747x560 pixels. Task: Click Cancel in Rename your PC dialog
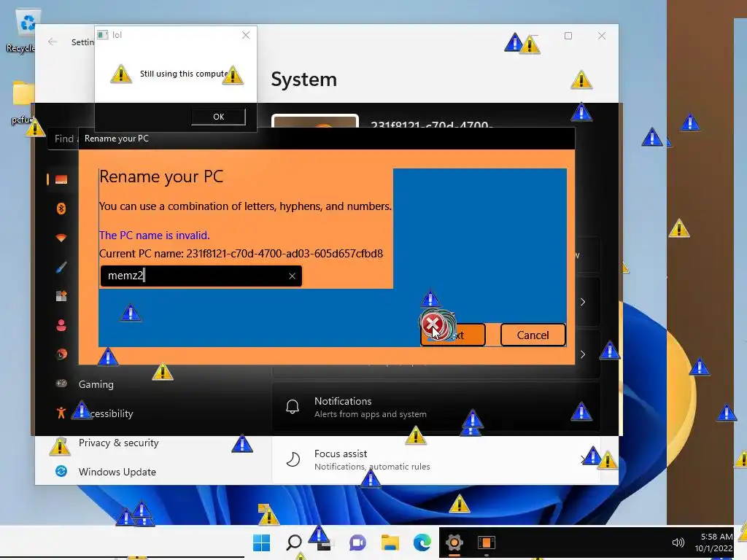click(x=533, y=335)
